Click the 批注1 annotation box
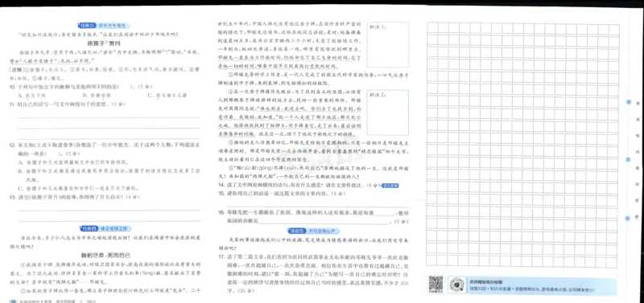644x303 pixels. click(x=388, y=44)
